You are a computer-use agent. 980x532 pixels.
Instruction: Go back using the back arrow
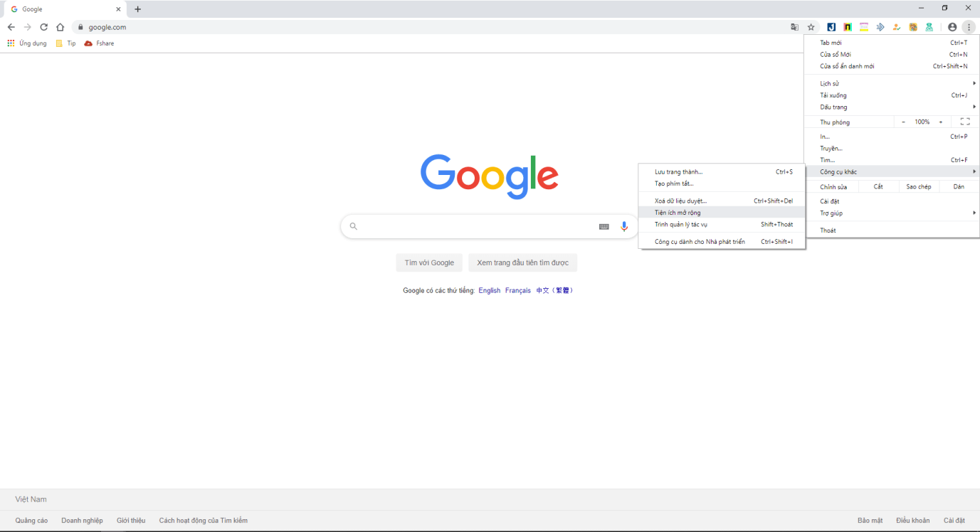11,27
